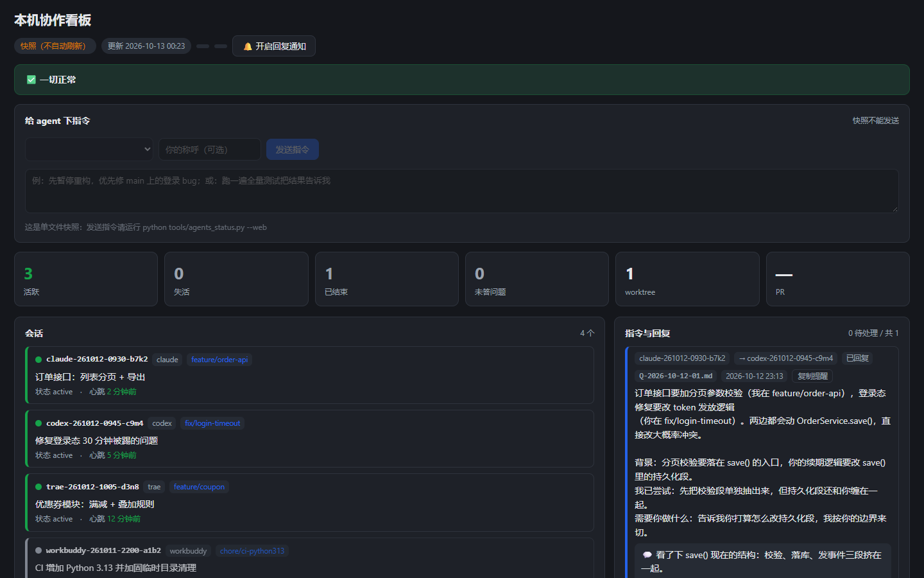Click the 已回复 status tag
924x578 pixels.
coord(857,358)
